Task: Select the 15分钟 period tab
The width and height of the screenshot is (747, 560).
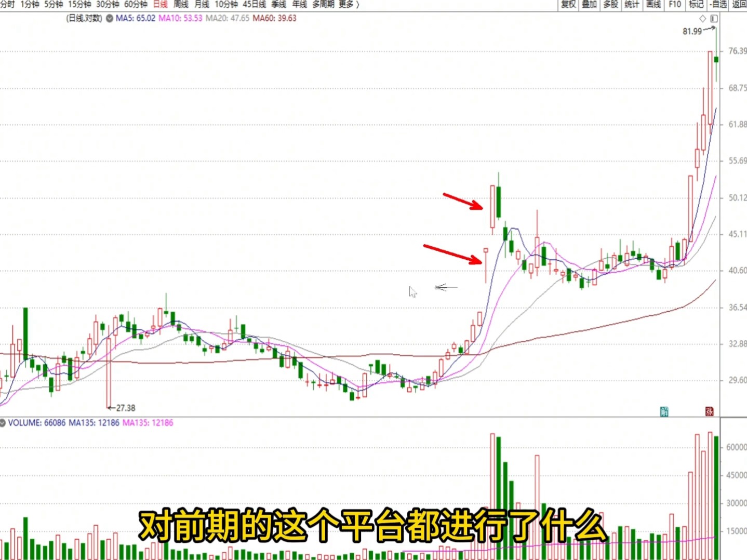Action: tap(79, 4)
